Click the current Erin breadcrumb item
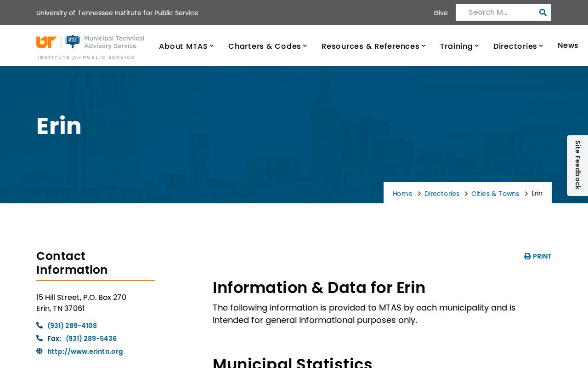 coord(537,193)
